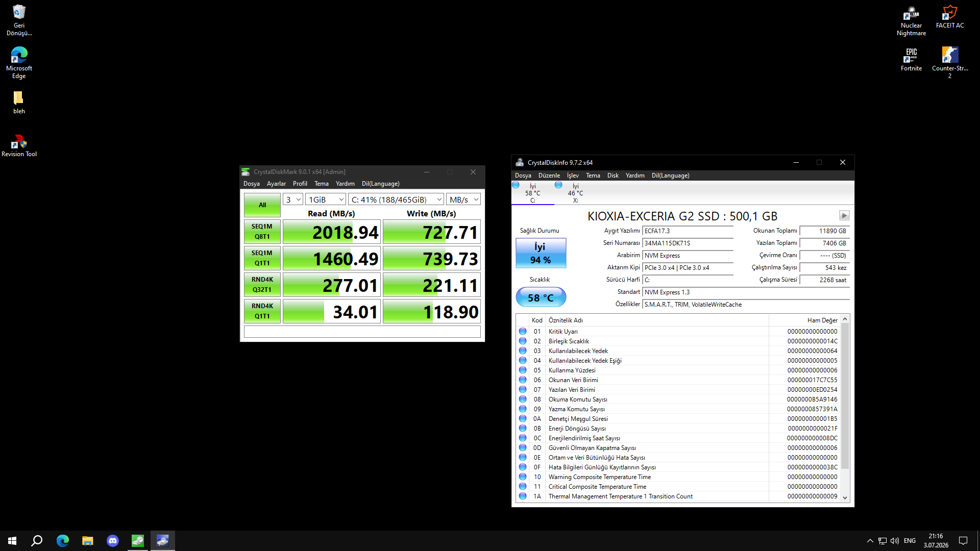This screenshot has width=980, height=551.
Task: Click the attribute list vertical scrollbar thumb
Action: [x=845, y=396]
